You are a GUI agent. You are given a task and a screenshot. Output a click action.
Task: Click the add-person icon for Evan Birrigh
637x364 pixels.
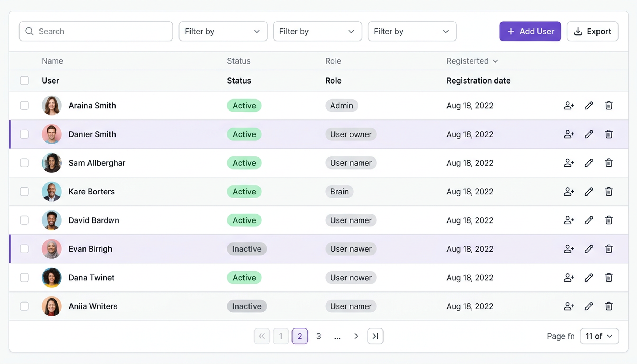pos(569,249)
